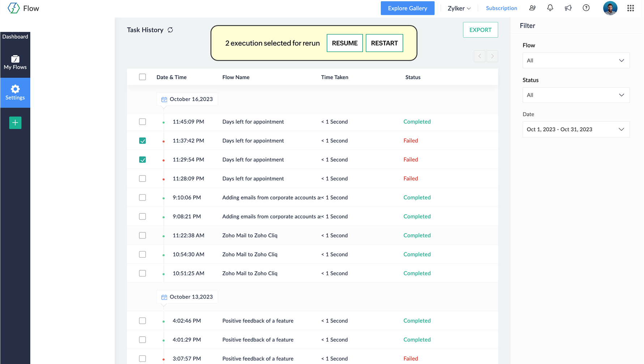Click the EXPORT button
The height and width of the screenshot is (364, 644).
(480, 30)
